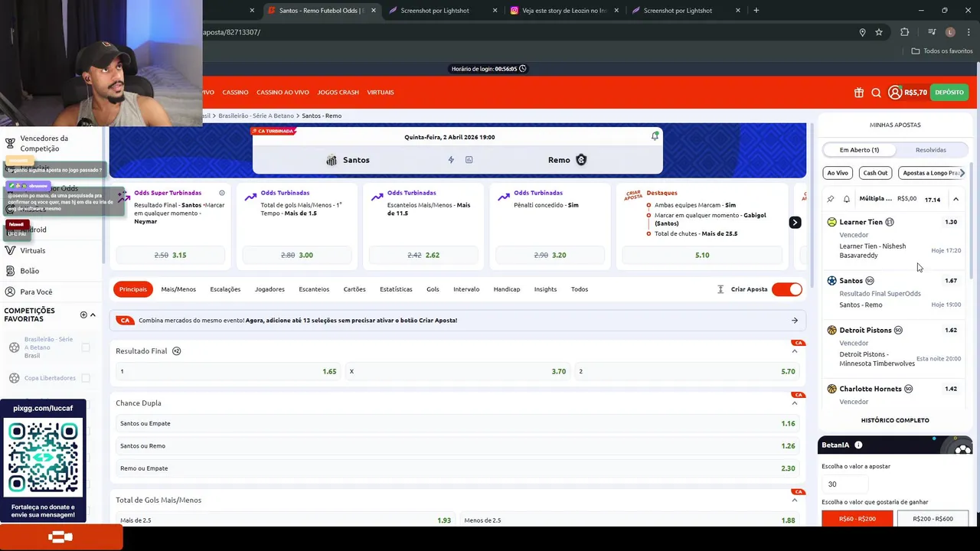Filter bets by Cash Out
The width and height of the screenshot is (980, 551).
[x=875, y=173]
